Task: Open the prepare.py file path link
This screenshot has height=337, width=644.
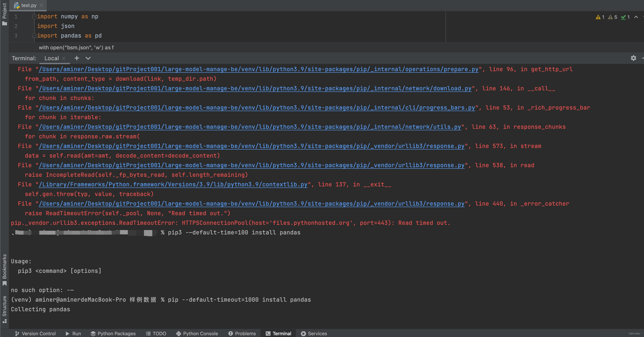Action: pos(259,69)
